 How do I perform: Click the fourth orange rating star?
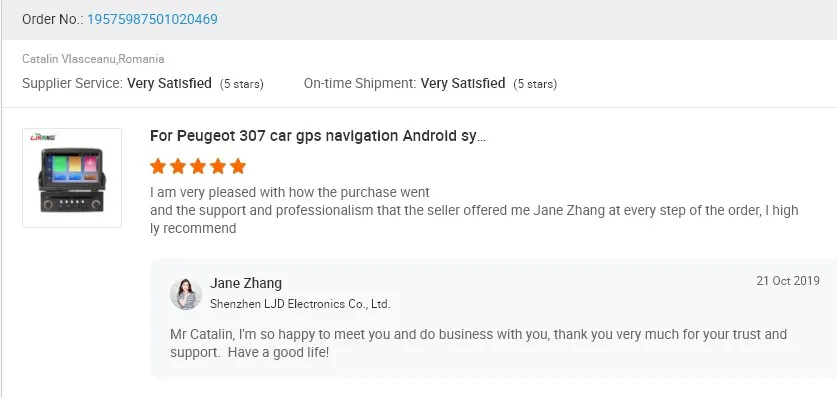pyautogui.click(x=218, y=166)
